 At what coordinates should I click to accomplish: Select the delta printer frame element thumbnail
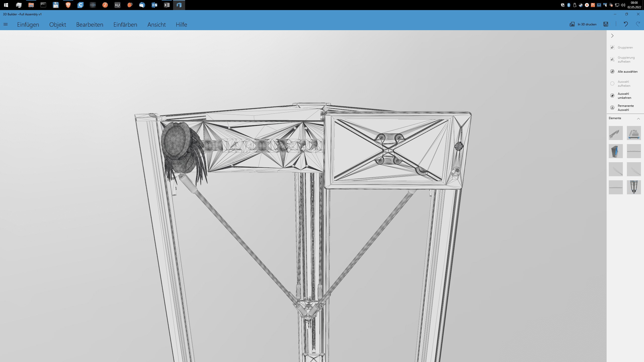click(x=634, y=187)
